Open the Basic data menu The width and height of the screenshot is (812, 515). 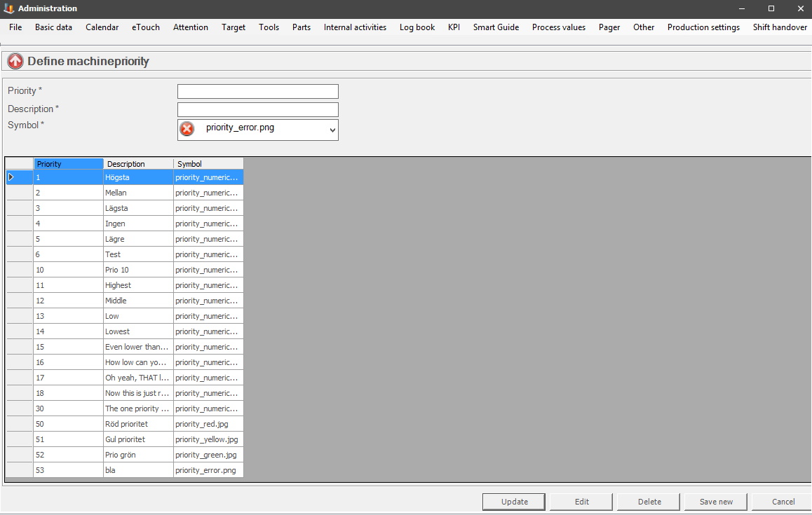point(53,27)
